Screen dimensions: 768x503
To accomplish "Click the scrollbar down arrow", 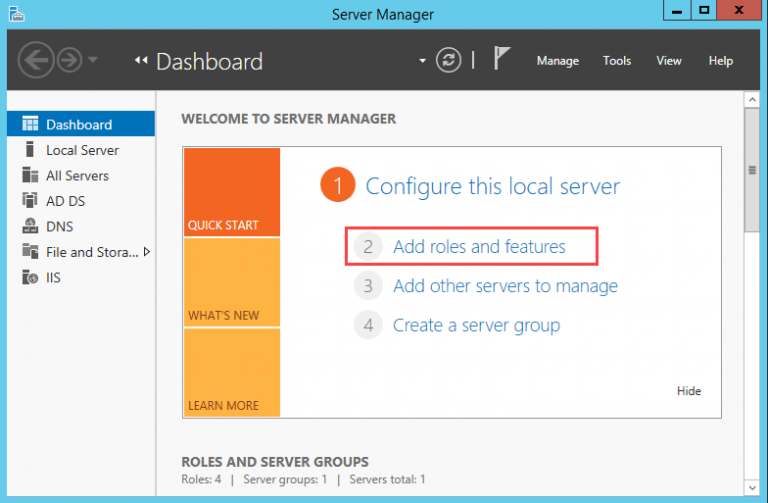I will tap(752, 487).
